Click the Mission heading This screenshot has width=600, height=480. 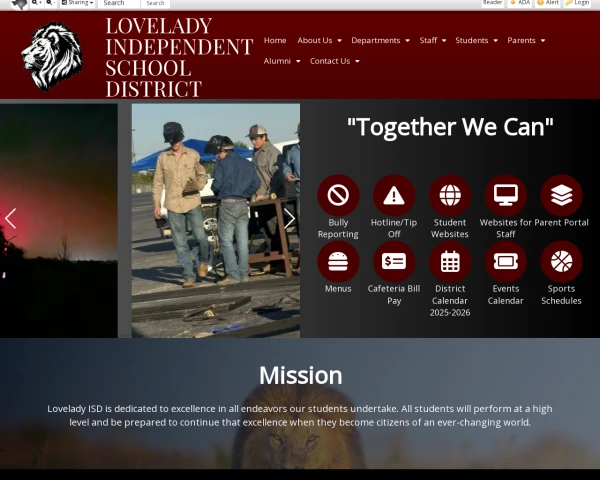(x=300, y=376)
